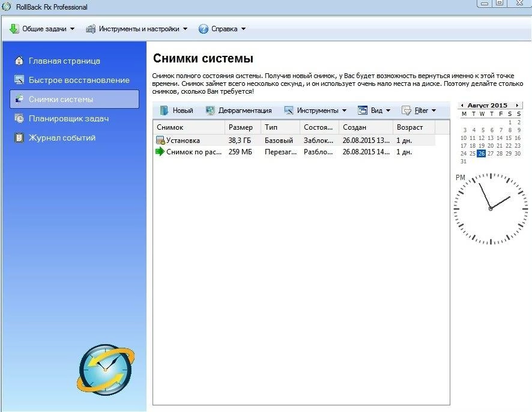Image resolution: width=532 pixels, height=412 pixels.
Task: Expand the snapshot Инструменты dropdown arrow
Action: tap(345, 111)
